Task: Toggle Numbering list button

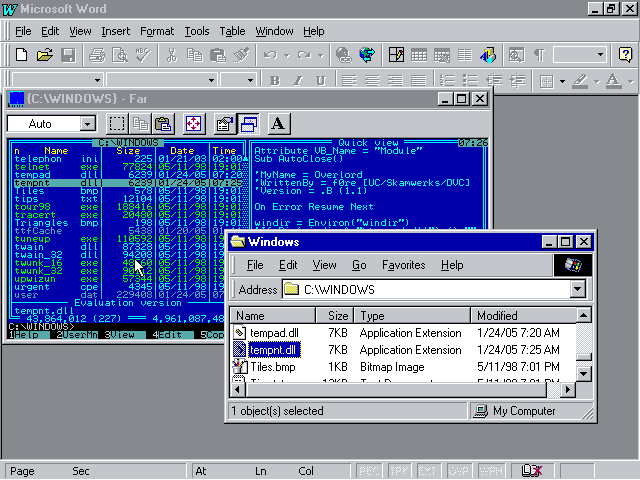Action: tap(447, 80)
